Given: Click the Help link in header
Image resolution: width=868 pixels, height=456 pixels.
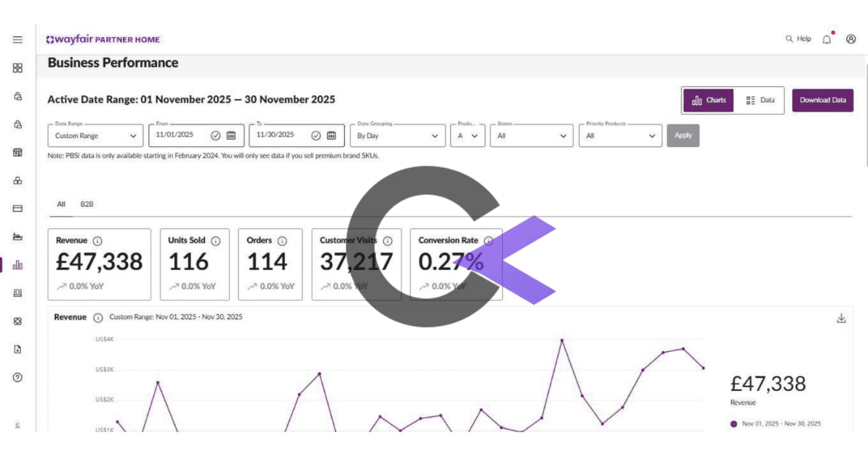Looking at the screenshot, I should 804,39.
